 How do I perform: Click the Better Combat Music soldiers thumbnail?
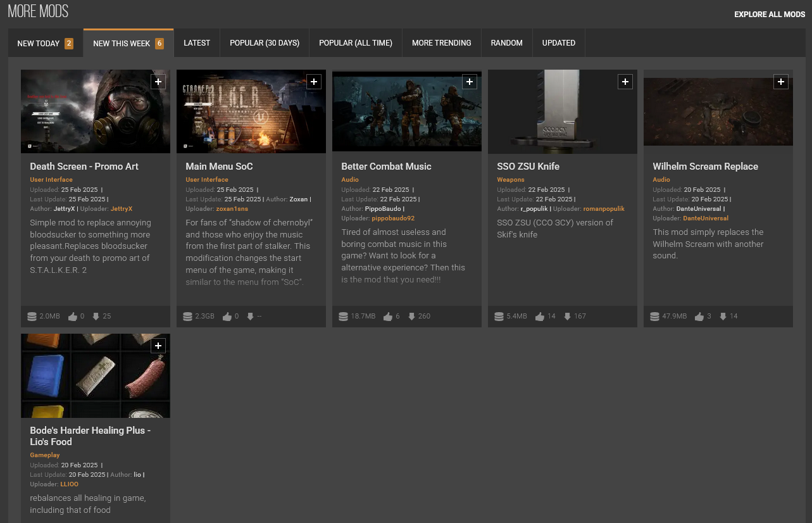407,111
